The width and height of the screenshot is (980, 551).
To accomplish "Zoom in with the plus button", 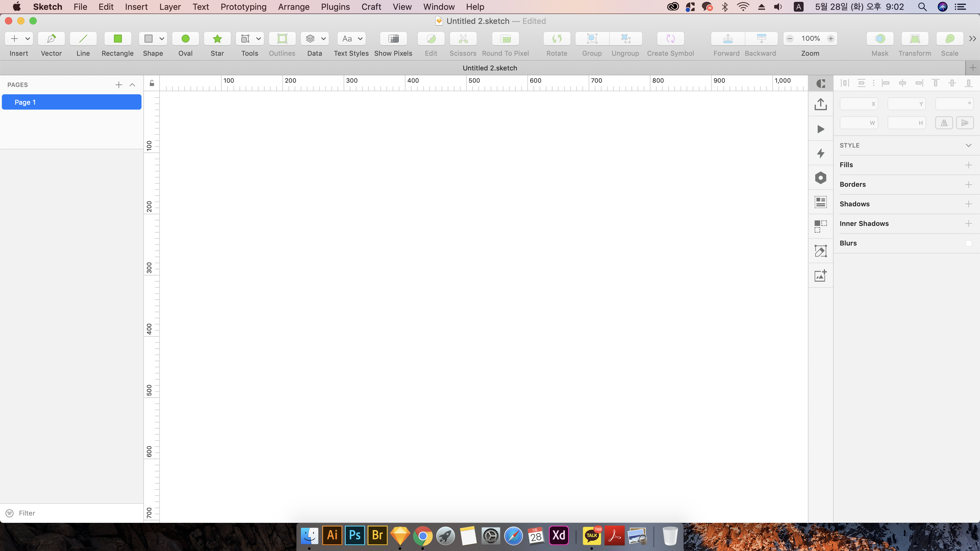I will point(831,38).
